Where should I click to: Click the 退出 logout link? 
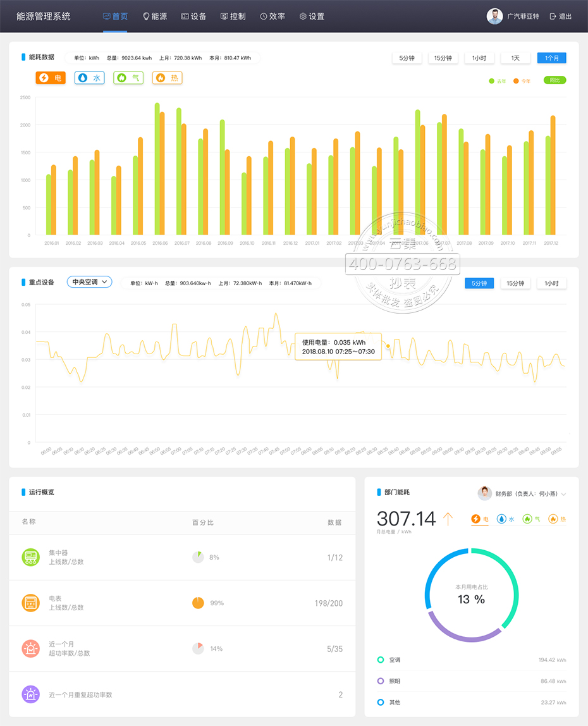561,16
